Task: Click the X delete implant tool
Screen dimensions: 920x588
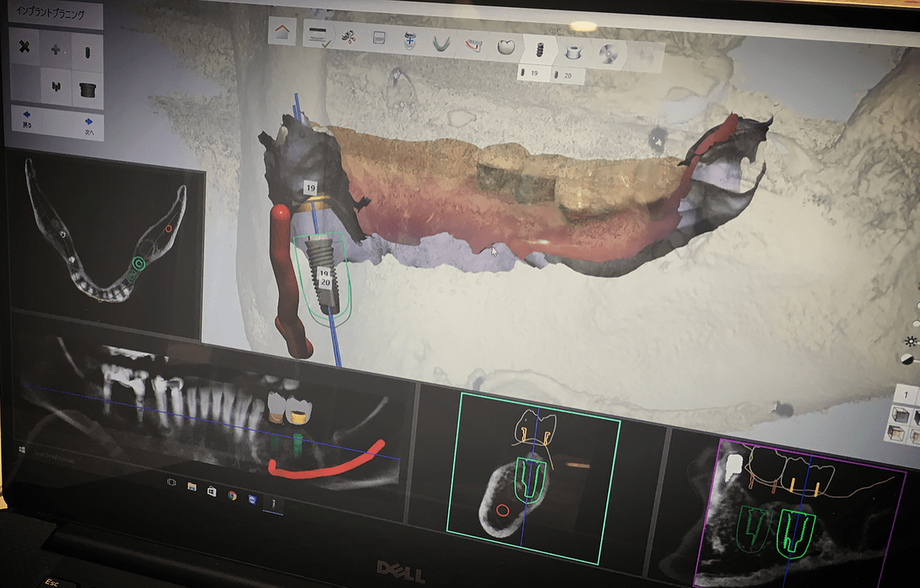Action: pos(25,48)
